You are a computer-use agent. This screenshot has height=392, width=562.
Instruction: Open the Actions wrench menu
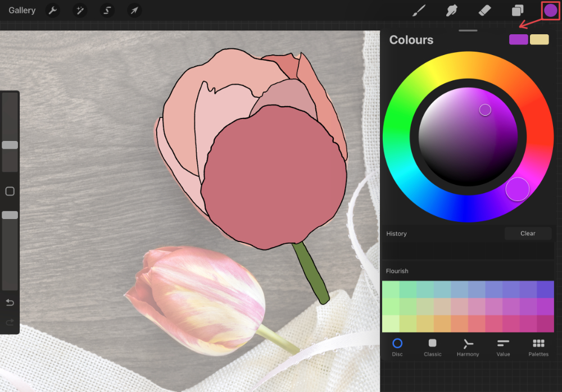pyautogui.click(x=52, y=10)
